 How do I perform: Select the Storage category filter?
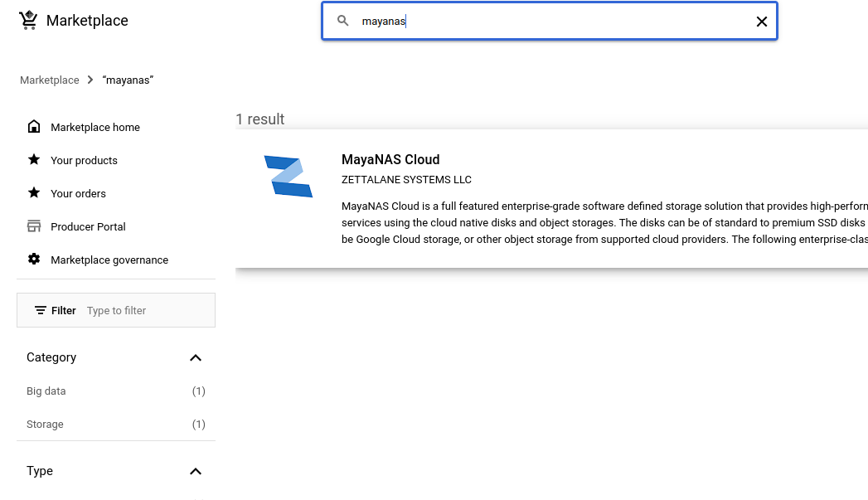click(45, 424)
